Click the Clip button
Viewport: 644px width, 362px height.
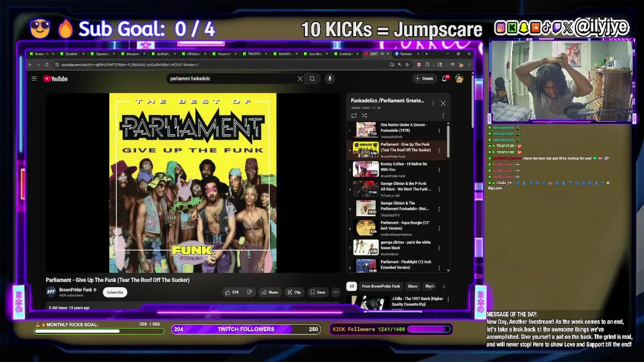click(x=294, y=292)
